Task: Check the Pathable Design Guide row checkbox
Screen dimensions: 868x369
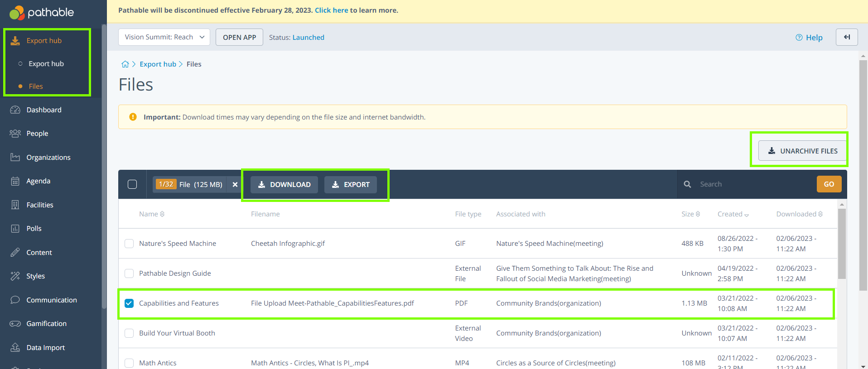Action: pyautogui.click(x=129, y=273)
